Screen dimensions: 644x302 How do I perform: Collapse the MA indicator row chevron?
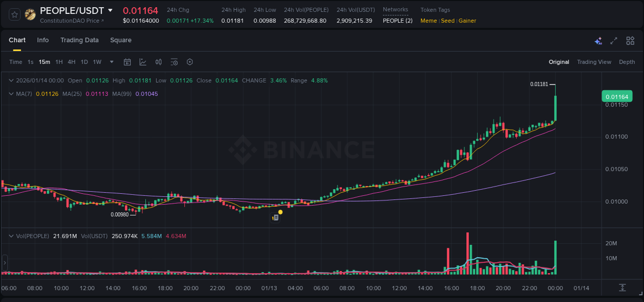[11, 94]
